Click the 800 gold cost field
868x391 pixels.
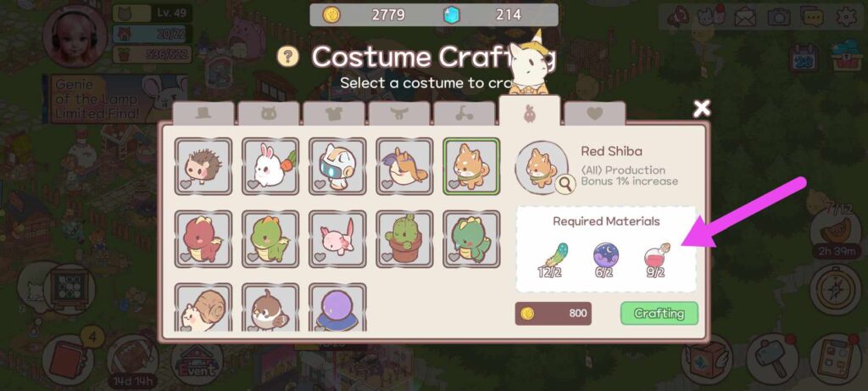click(553, 314)
